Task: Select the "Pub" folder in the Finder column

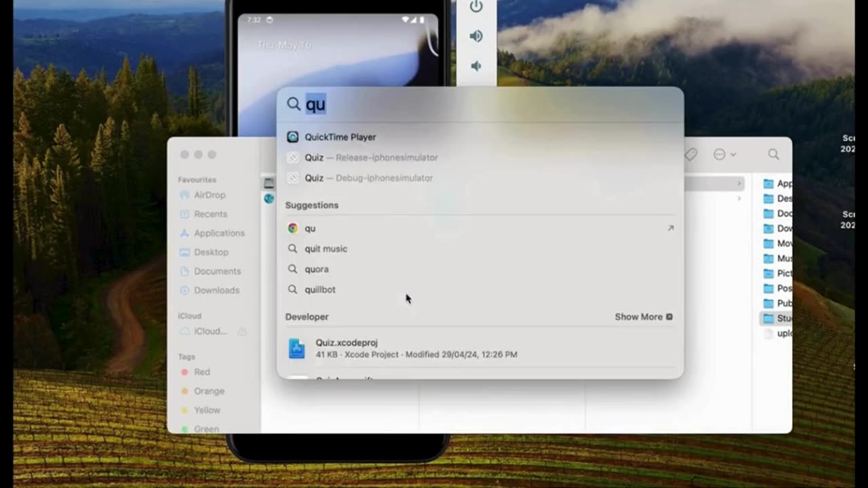Action: [x=776, y=303]
